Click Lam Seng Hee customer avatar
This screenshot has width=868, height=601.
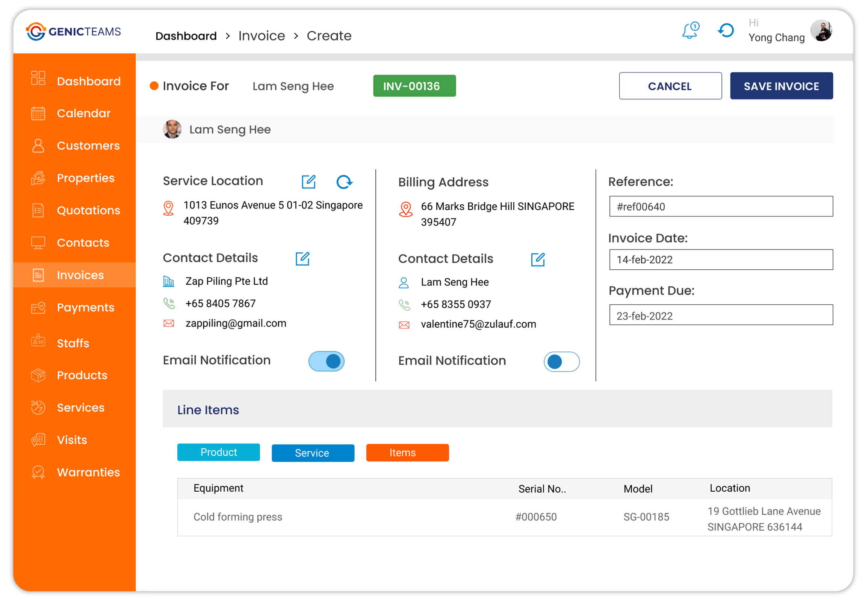click(x=172, y=129)
